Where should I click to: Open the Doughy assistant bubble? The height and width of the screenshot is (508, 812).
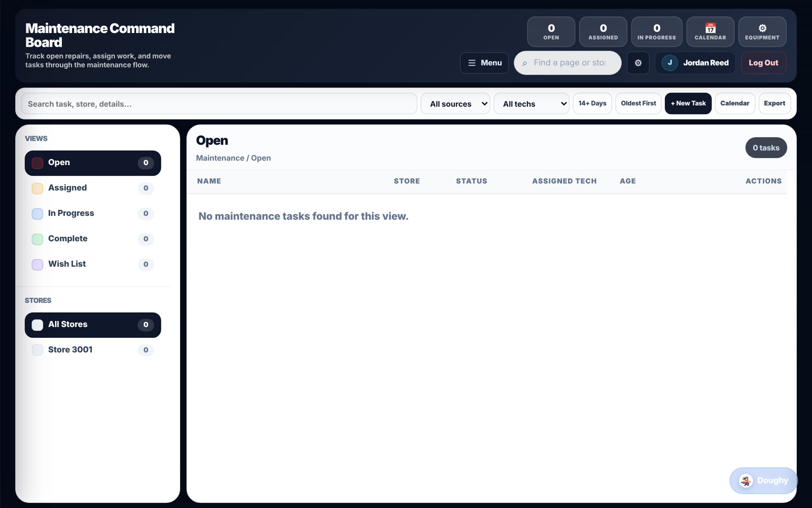763,481
